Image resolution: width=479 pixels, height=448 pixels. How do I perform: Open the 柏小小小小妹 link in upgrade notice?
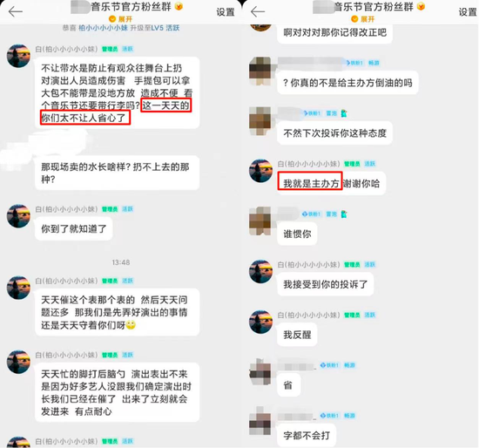[103, 28]
